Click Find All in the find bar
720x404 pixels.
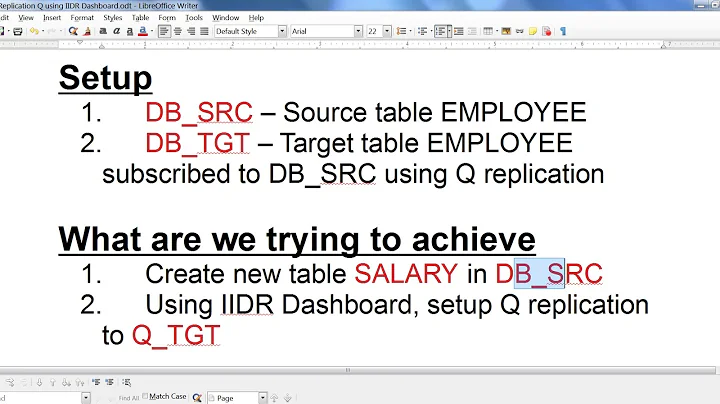(x=129, y=398)
